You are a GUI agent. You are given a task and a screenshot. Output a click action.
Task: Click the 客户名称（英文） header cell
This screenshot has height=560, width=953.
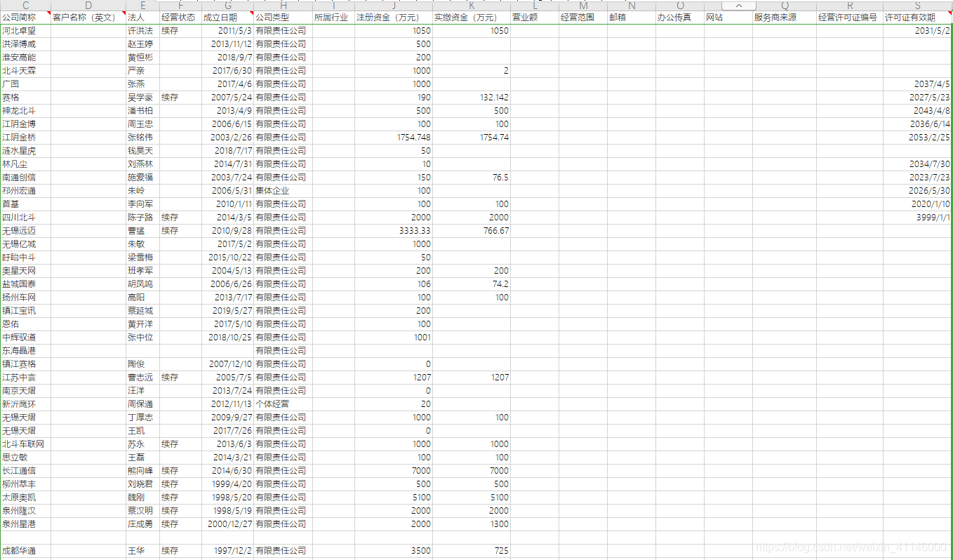click(x=88, y=17)
